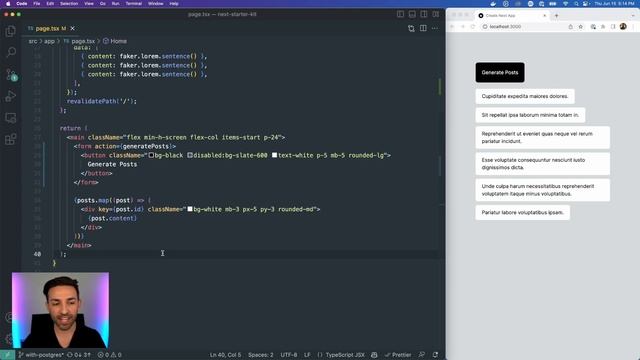Open the Run and Debug view
This screenshot has height=360, width=640.
point(11,96)
